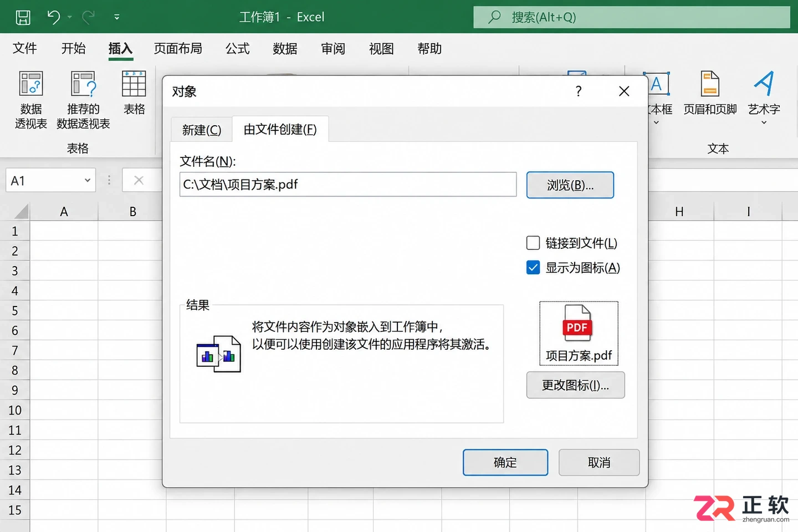Image resolution: width=798 pixels, height=532 pixels.
Task: Open the 数据 ribbon tab
Action: point(285,49)
